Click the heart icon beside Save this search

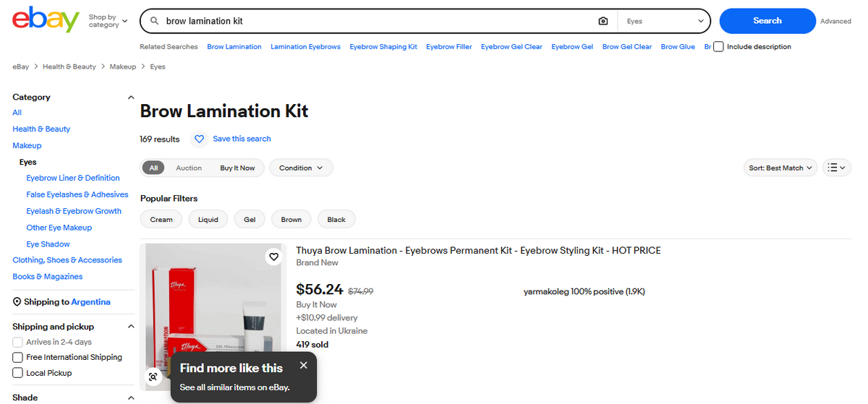[200, 139]
